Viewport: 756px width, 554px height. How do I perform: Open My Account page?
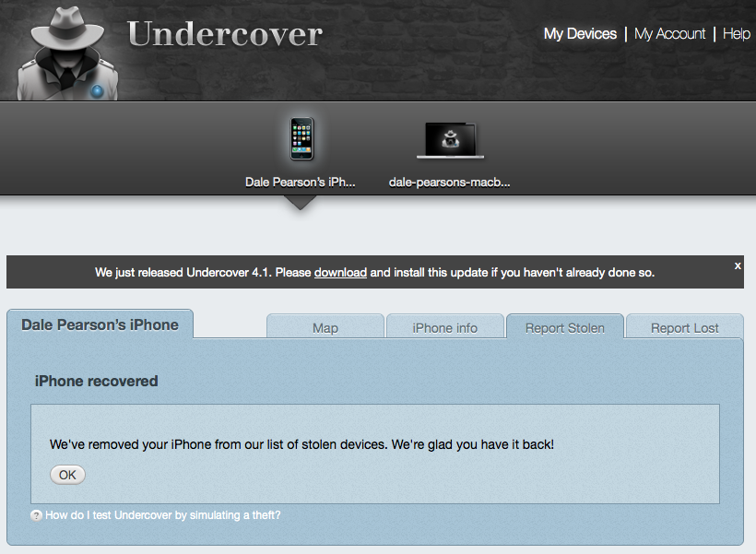pyautogui.click(x=669, y=34)
